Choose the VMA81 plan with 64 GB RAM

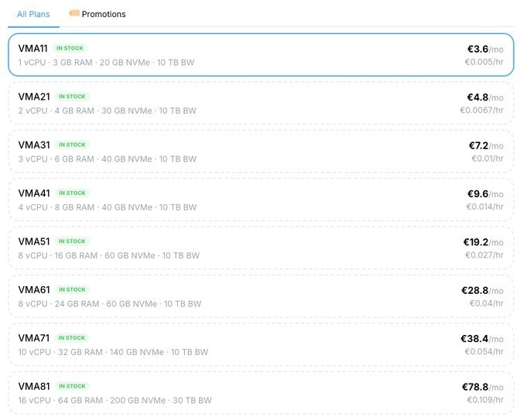point(261,393)
